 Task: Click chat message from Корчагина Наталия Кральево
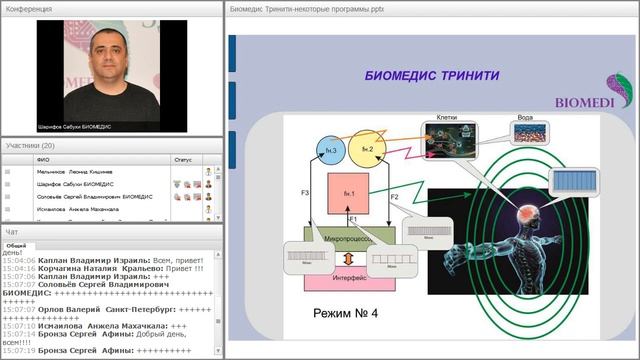(103, 269)
